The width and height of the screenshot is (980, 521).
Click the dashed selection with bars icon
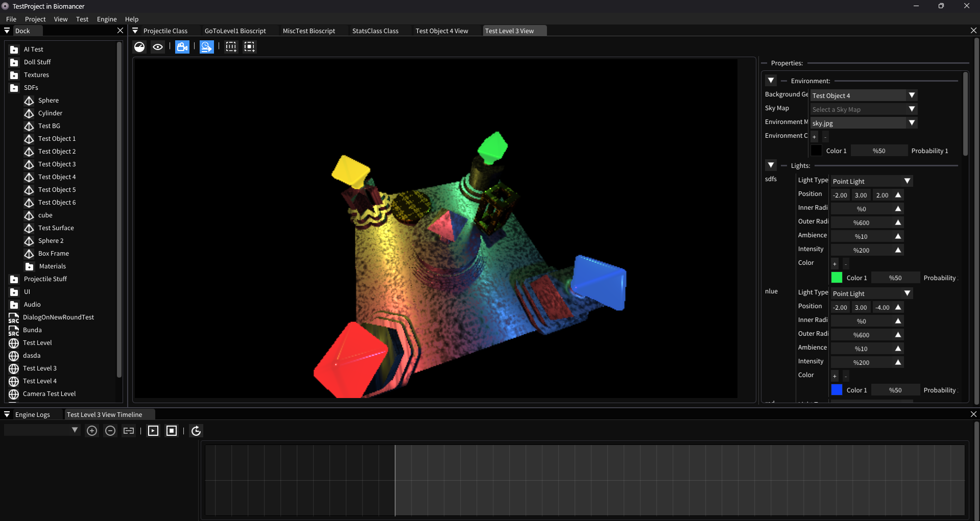(231, 47)
